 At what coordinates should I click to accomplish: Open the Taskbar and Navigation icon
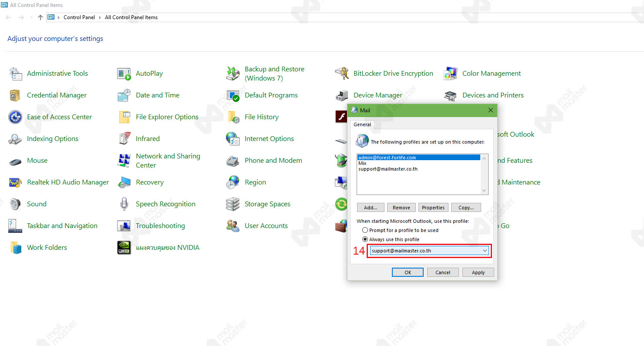click(15, 226)
